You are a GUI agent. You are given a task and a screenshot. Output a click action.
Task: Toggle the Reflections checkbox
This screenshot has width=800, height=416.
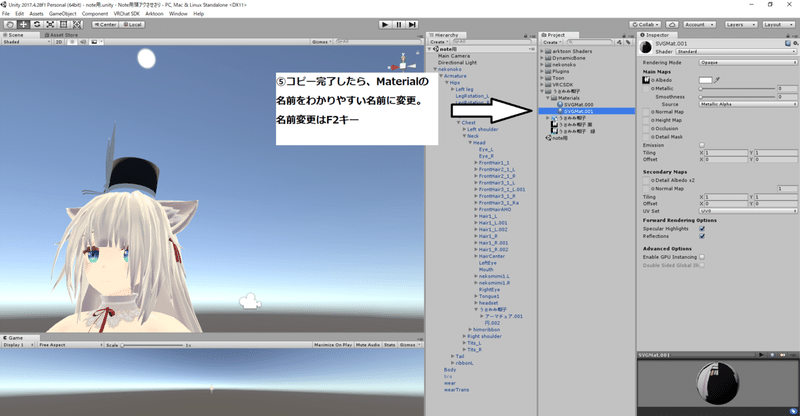click(x=702, y=236)
